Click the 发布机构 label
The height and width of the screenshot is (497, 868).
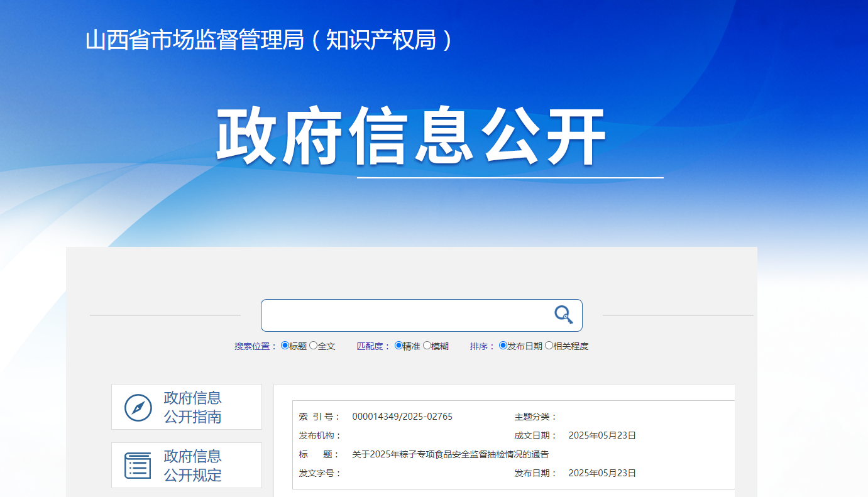320,435
